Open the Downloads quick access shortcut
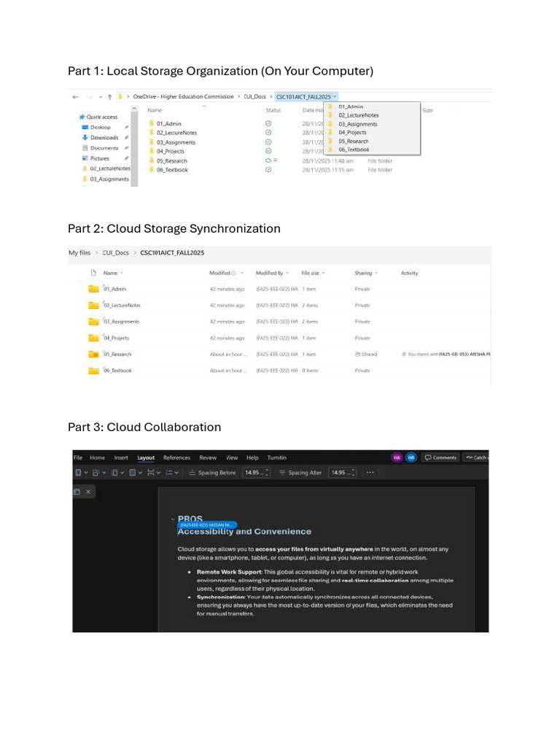This screenshot has height=747, width=560. coord(104,138)
